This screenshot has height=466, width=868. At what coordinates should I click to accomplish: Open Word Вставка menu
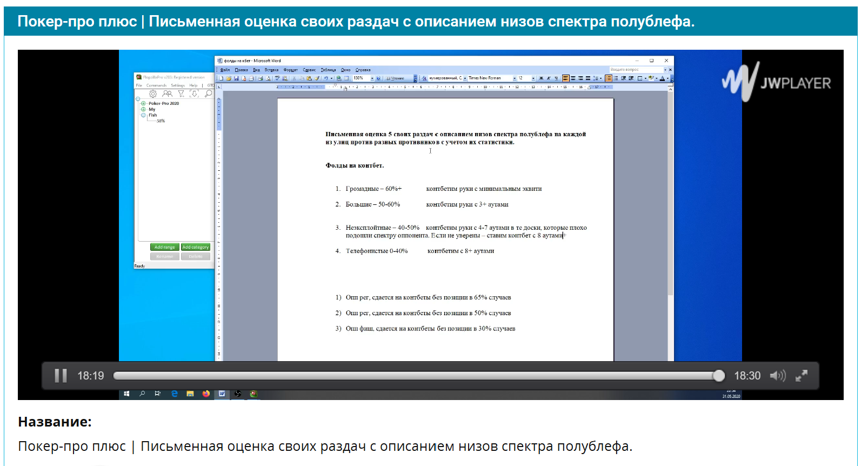[x=271, y=70]
